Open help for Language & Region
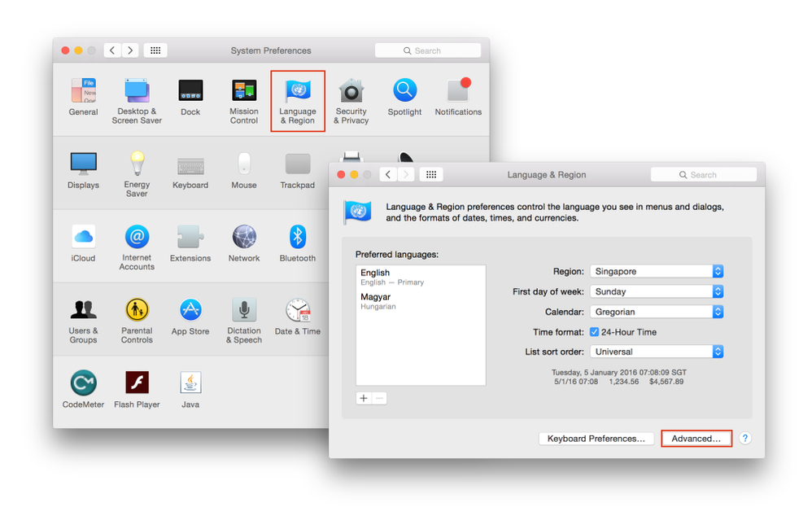 pos(744,438)
